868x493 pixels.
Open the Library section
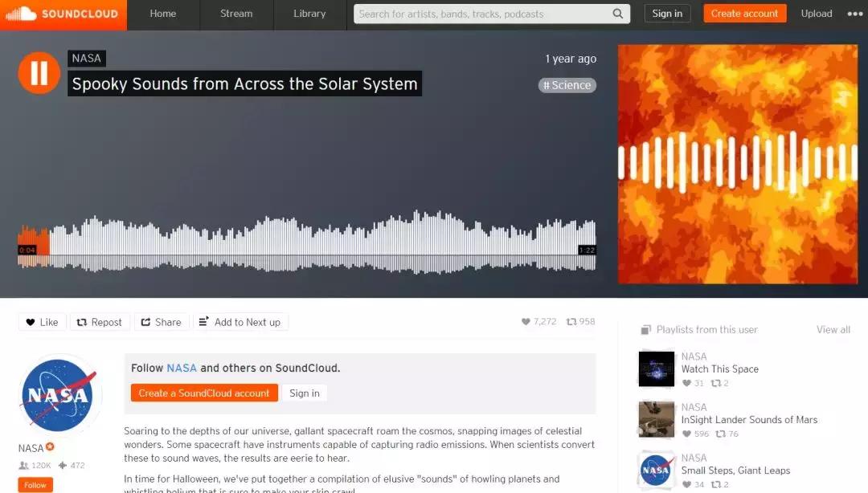(309, 14)
